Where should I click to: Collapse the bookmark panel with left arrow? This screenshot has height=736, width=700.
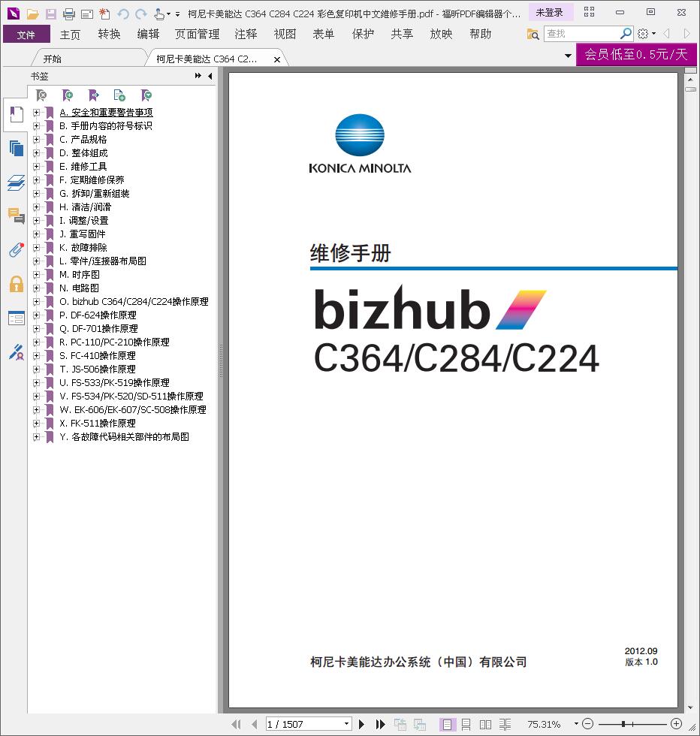point(210,76)
